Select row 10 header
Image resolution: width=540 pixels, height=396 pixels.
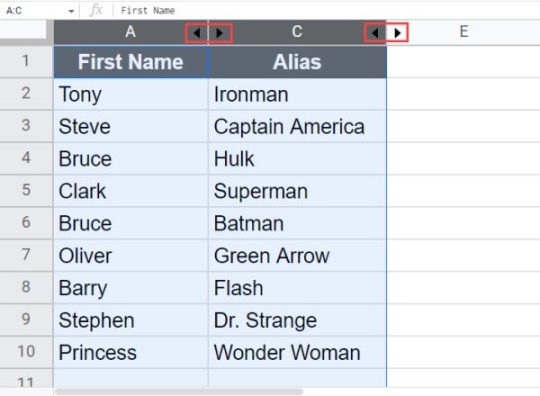26,352
